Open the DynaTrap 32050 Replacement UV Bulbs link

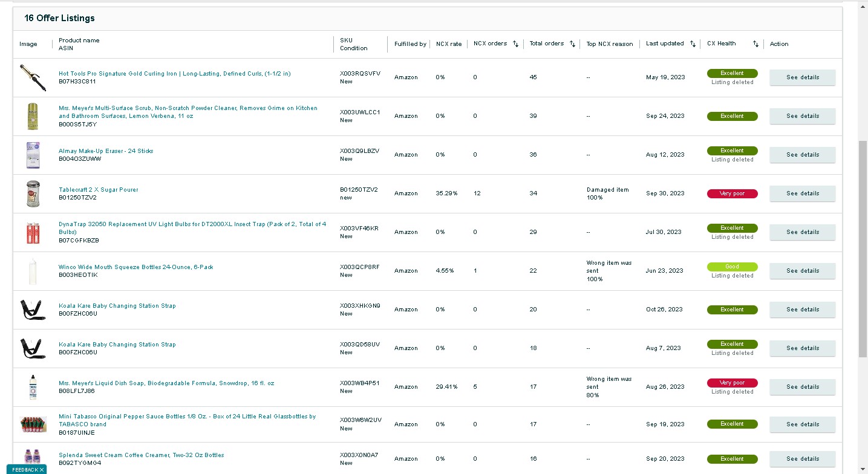pos(192,228)
